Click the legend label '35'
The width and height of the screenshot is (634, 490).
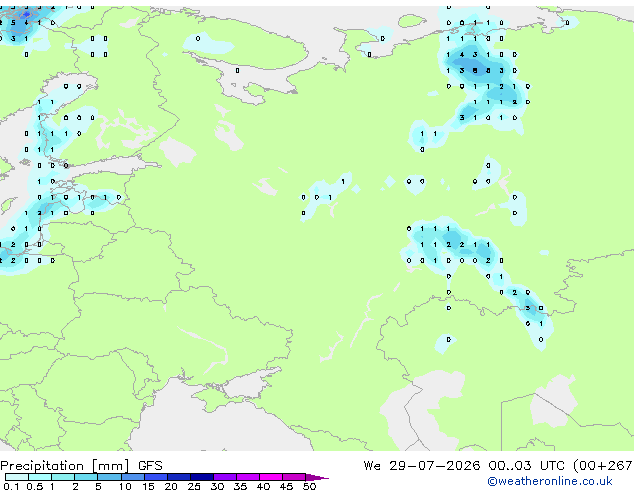click(240, 486)
